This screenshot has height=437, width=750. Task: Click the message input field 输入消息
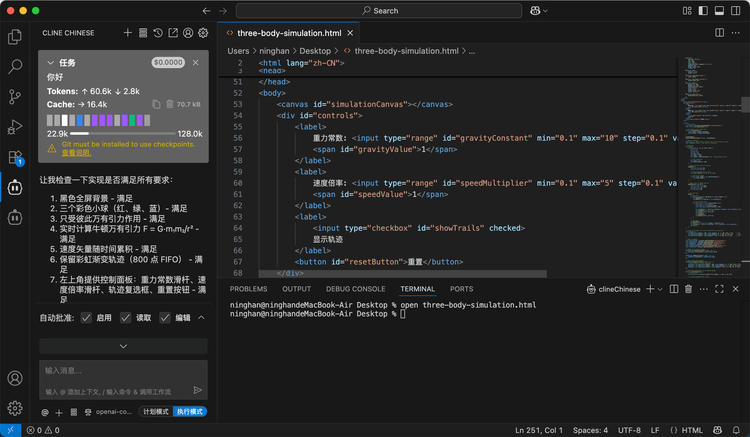click(x=123, y=379)
